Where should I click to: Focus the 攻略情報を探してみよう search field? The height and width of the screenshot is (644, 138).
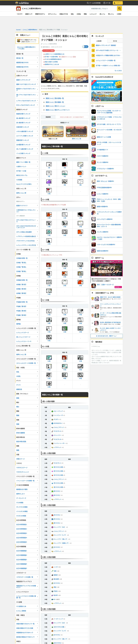(103, 8)
